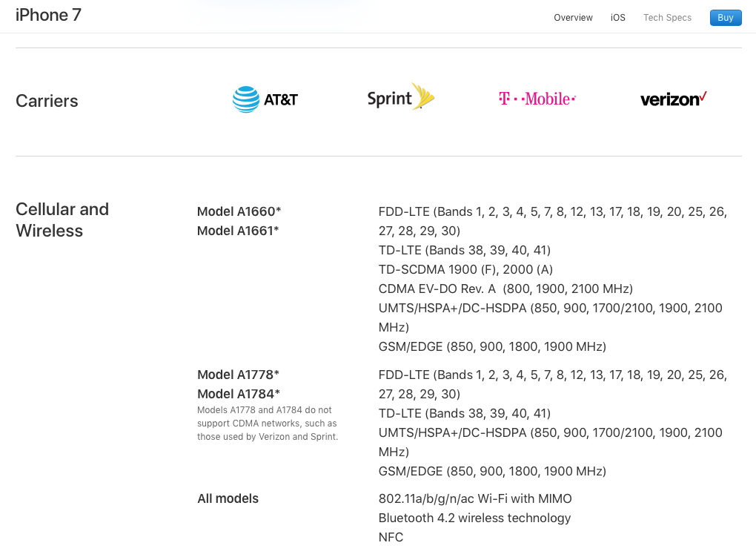Click the All models label

click(x=228, y=498)
